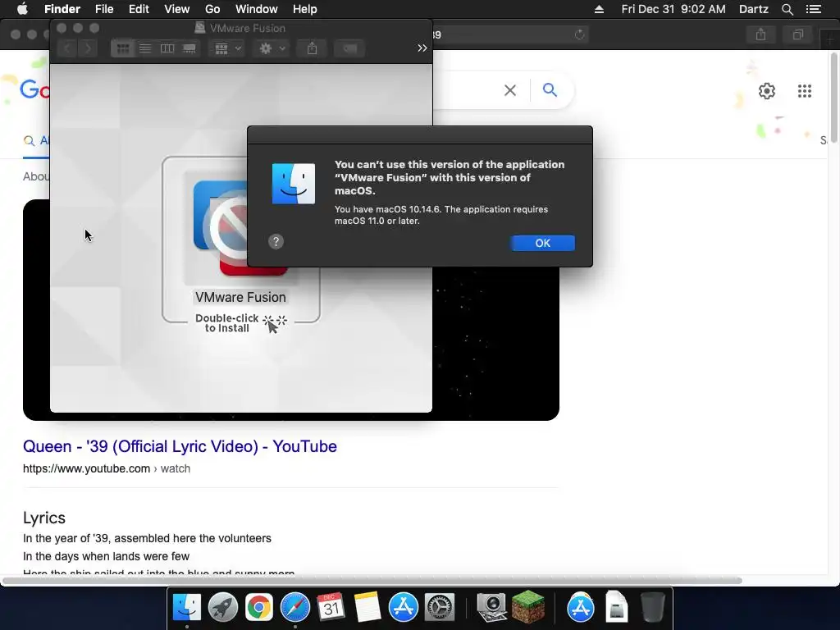Open the View menu
Viewport: 840px width, 630px height.
click(x=177, y=9)
